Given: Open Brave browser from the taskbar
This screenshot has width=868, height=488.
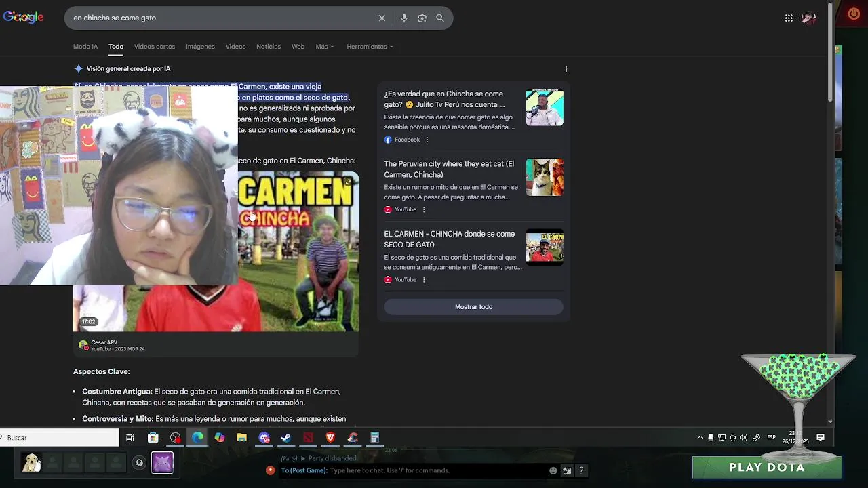Looking at the screenshot, I should point(330,438).
